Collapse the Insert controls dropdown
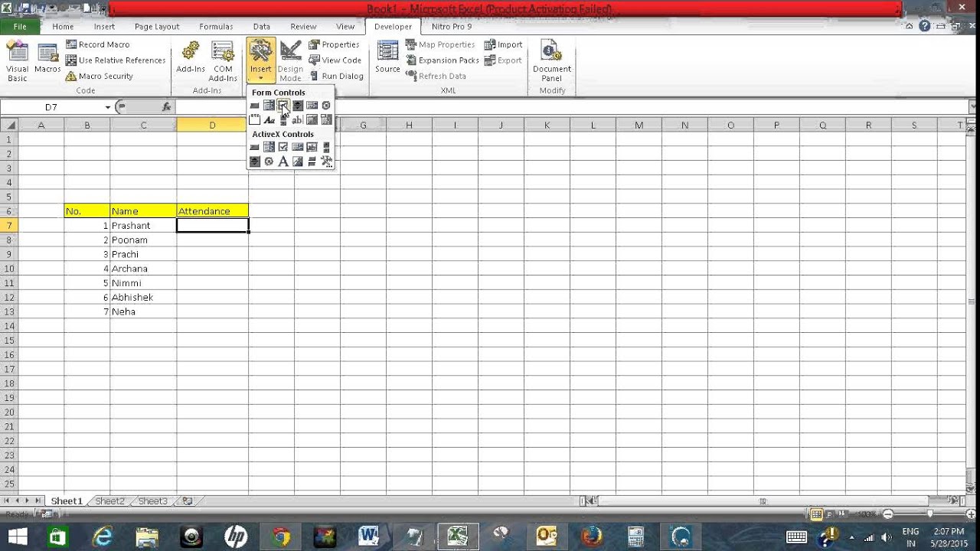980x551 pixels. (x=260, y=60)
